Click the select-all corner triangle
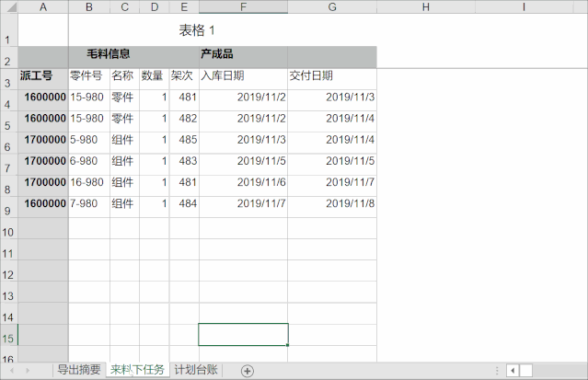Viewport: 588px width, 380px height. click(x=12, y=6)
